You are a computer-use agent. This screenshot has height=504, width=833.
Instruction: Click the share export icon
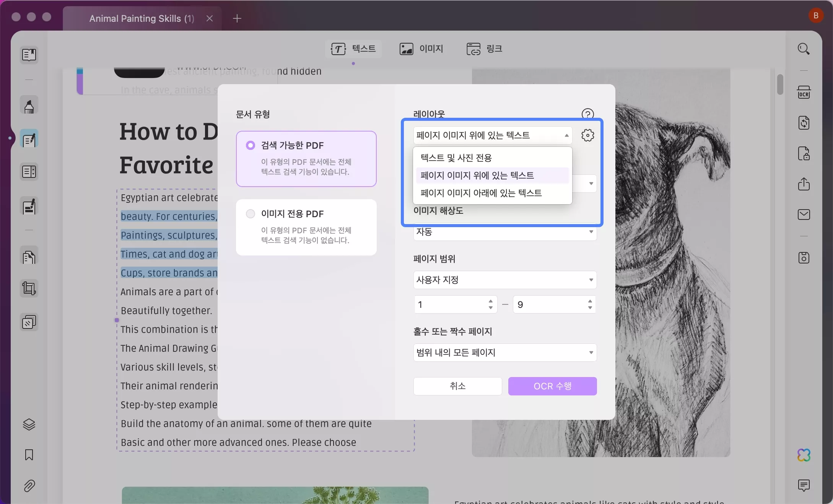click(x=804, y=184)
